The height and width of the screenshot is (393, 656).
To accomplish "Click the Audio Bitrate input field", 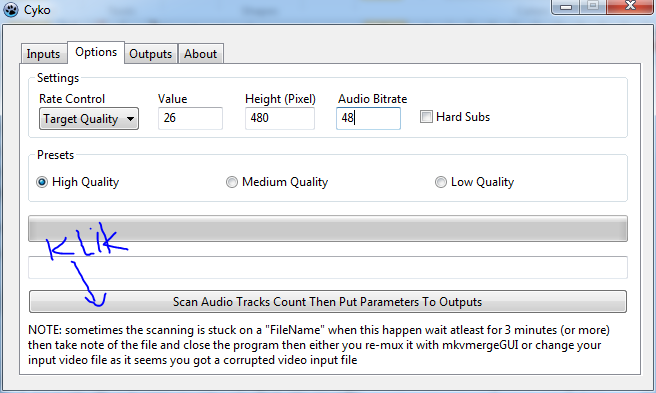I will [x=368, y=118].
